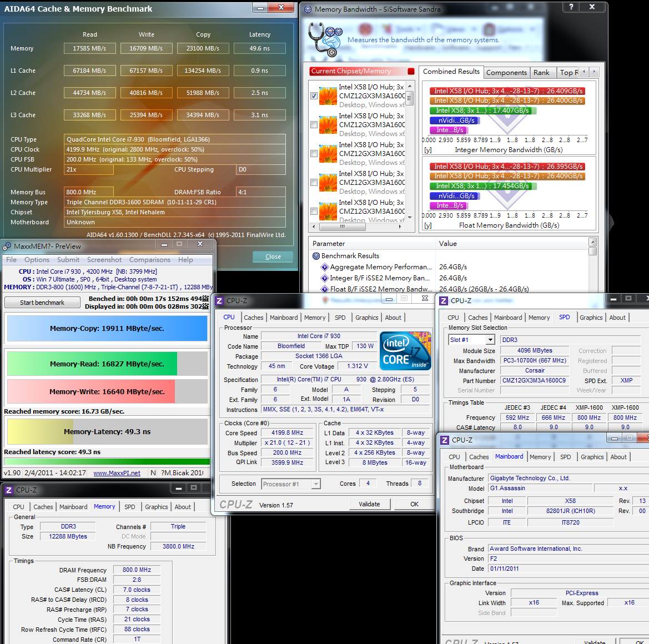
Task: Open the Options menu in MaxxMEM
Action: coord(37,259)
